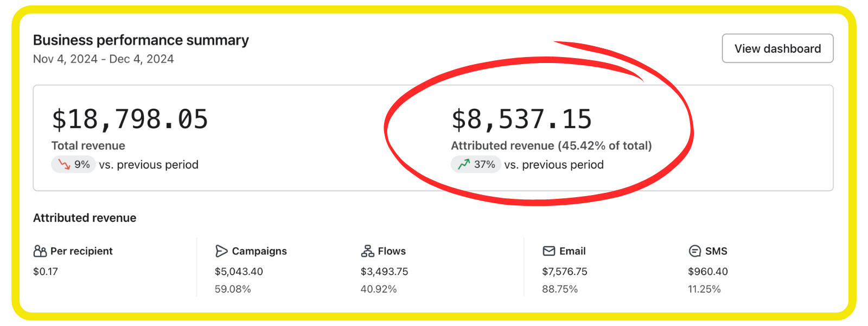868x326 pixels.
Task: Click the Flows label
Action: coord(392,251)
